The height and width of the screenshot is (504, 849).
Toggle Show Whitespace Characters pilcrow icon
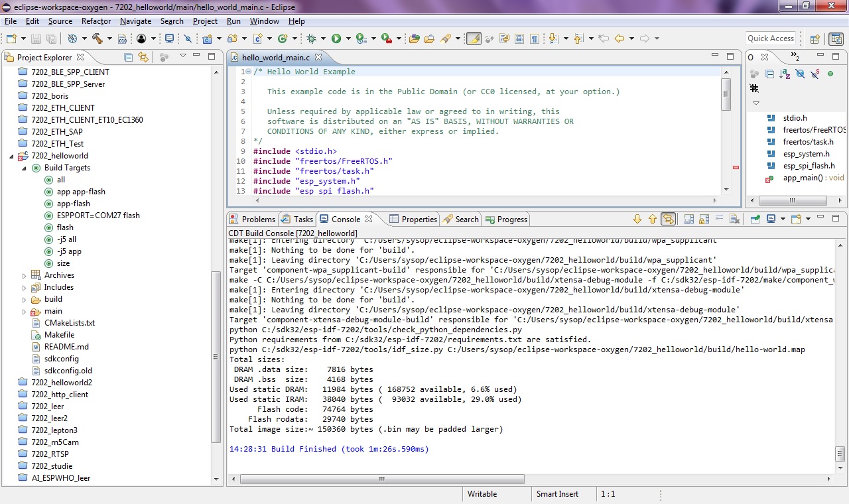click(535, 38)
